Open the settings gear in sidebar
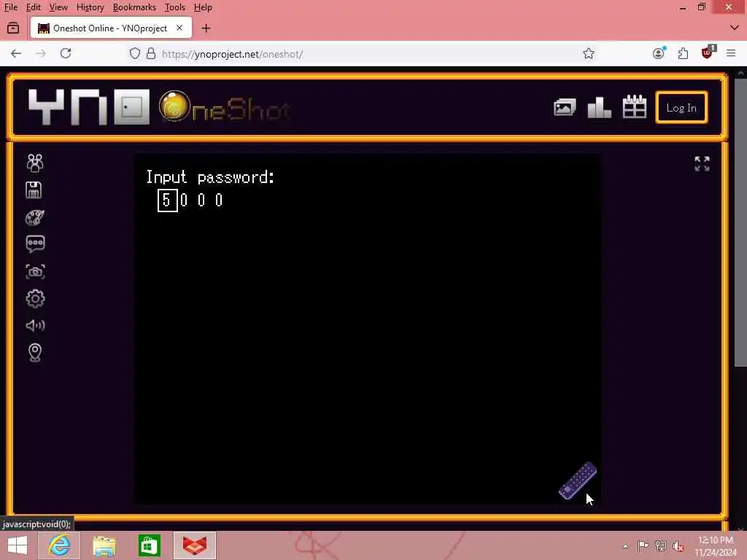Viewport: 747px width, 560px height. (35, 298)
